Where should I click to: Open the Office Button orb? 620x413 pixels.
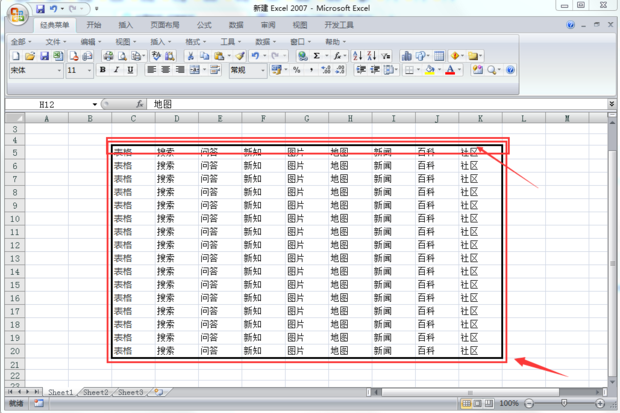pos(17,15)
